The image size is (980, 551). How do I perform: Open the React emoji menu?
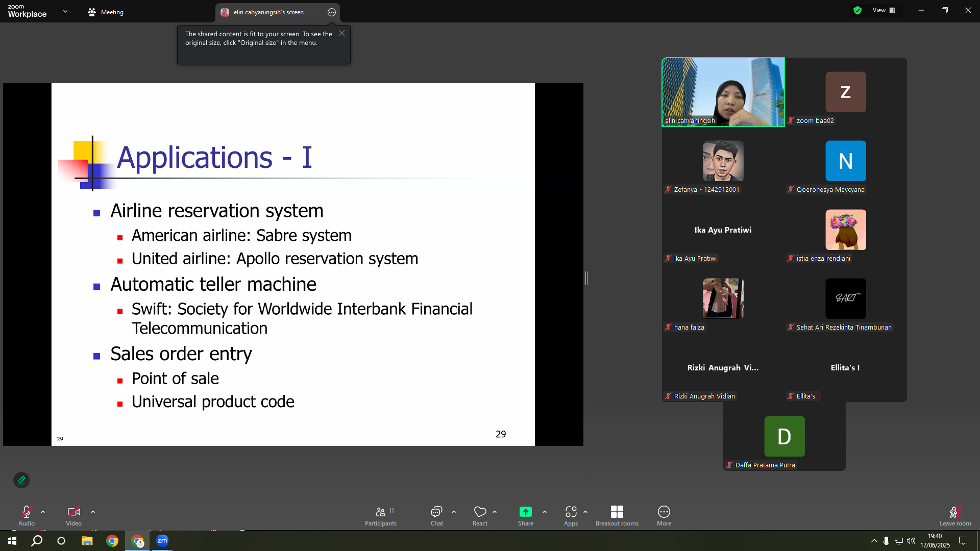(480, 515)
